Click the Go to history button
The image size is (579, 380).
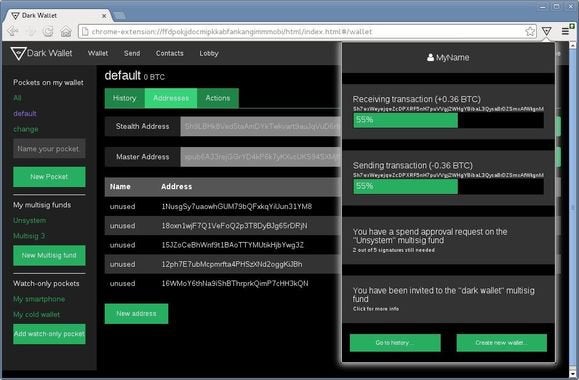(x=395, y=343)
